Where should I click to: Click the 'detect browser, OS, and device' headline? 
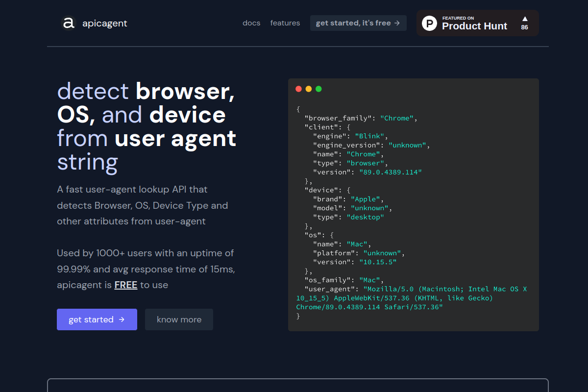[x=147, y=126]
